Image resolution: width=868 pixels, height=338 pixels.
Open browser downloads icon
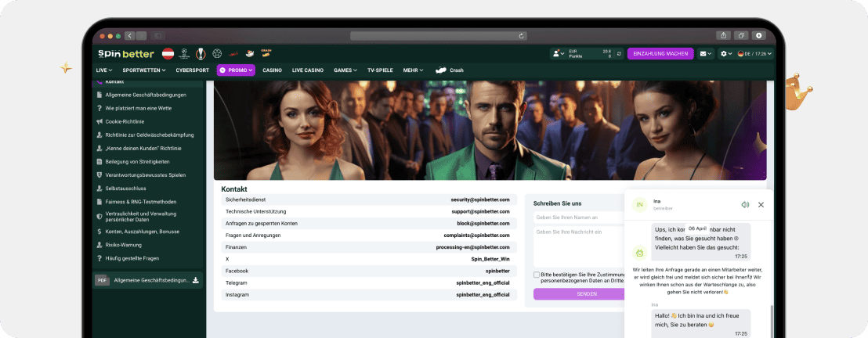(x=758, y=35)
